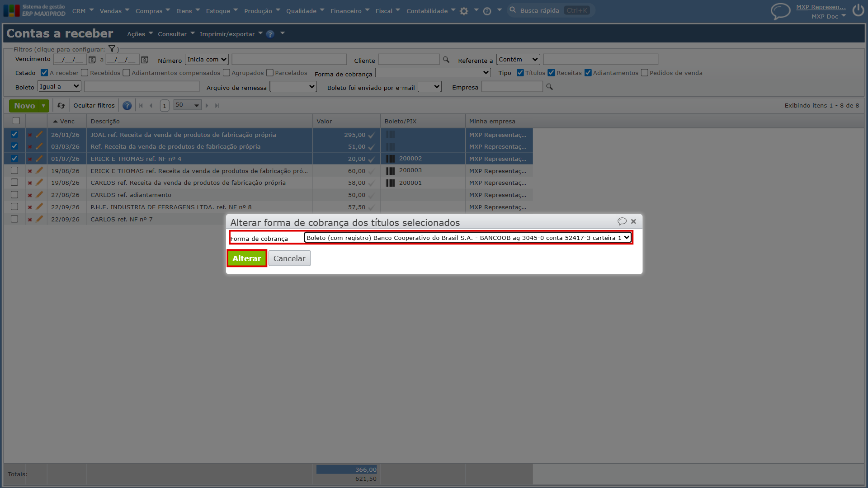Toggle the Parcelados checkbox
This screenshot has height=488, width=868.
point(270,73)
